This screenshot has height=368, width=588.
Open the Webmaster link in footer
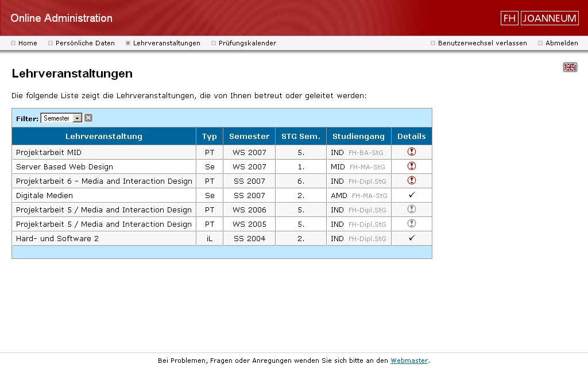(x=409, y=361)
